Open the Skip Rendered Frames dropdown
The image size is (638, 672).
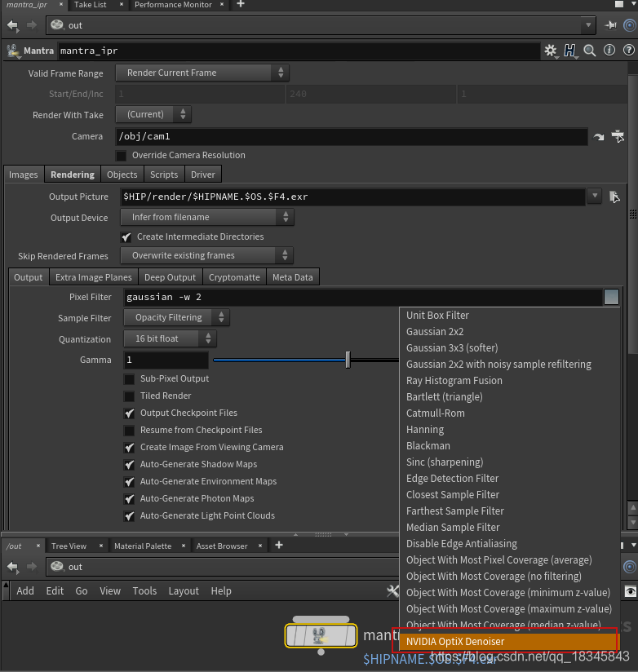206,255
